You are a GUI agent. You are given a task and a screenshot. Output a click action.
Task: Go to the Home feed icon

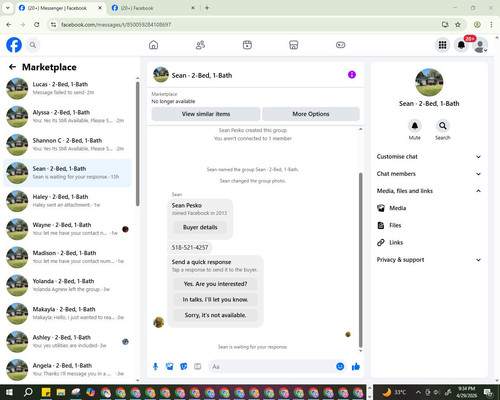(x=153, y=45)
